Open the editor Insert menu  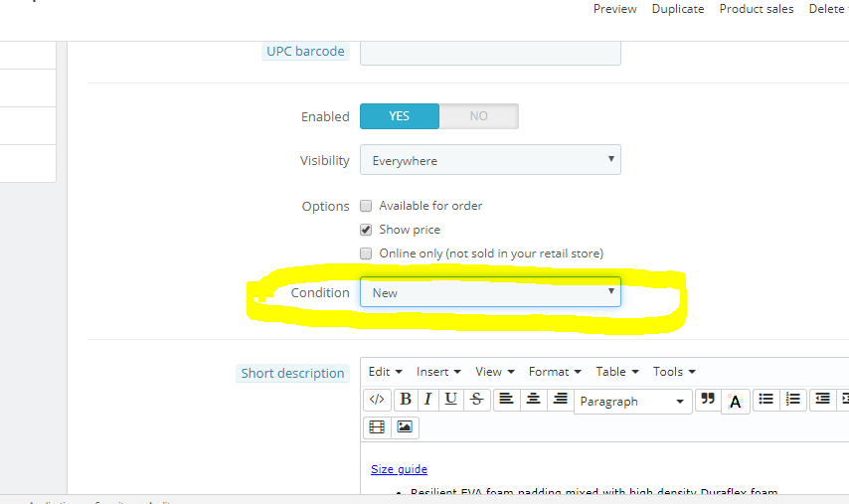click(x=438, y=372)
